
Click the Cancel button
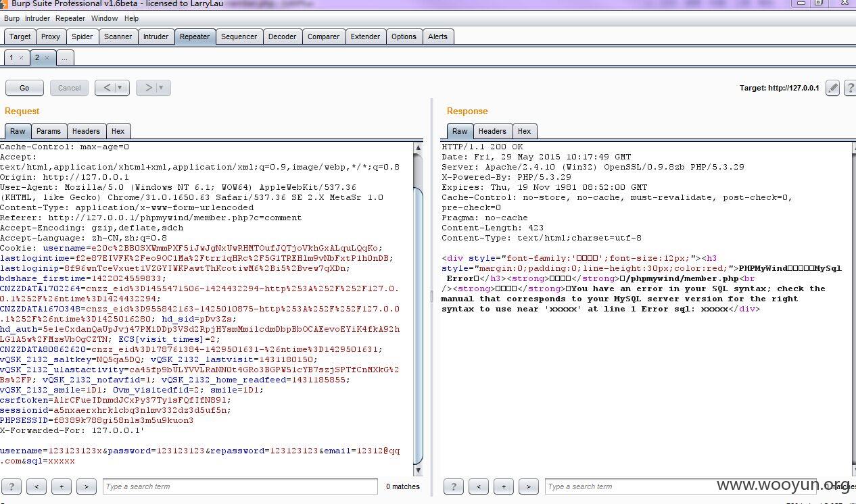pyautogui.click(x=69, y=88)
